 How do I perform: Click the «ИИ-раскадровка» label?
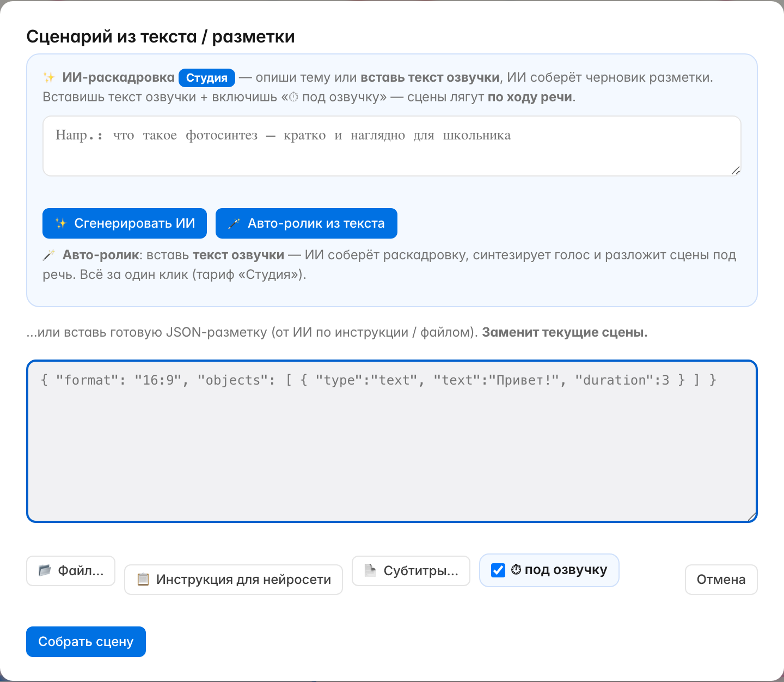coord(118,77)
